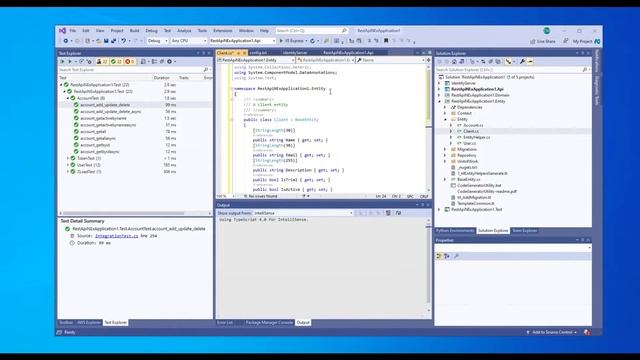Click the Save icon in the main toolbar

(x=106, y=41)
